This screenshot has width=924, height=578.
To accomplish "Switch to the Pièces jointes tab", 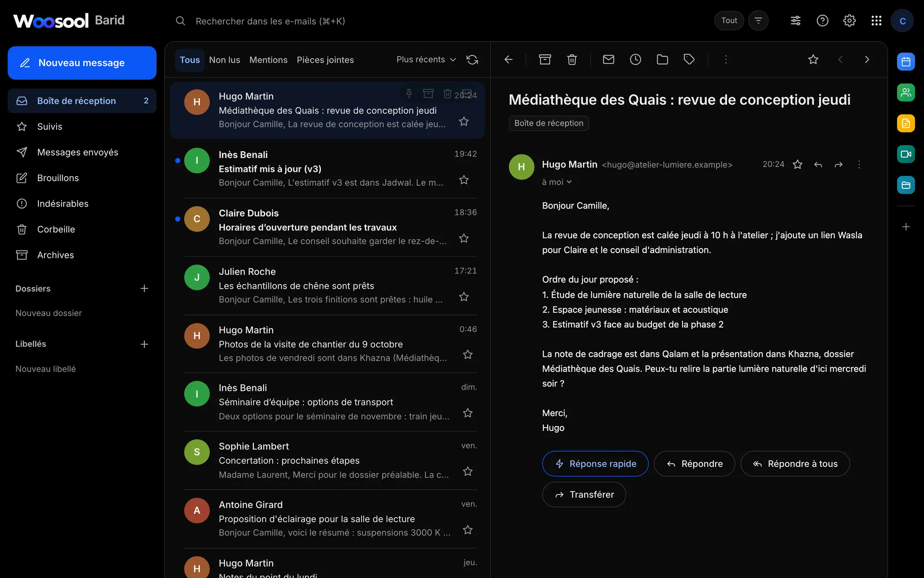I will 325,60.
